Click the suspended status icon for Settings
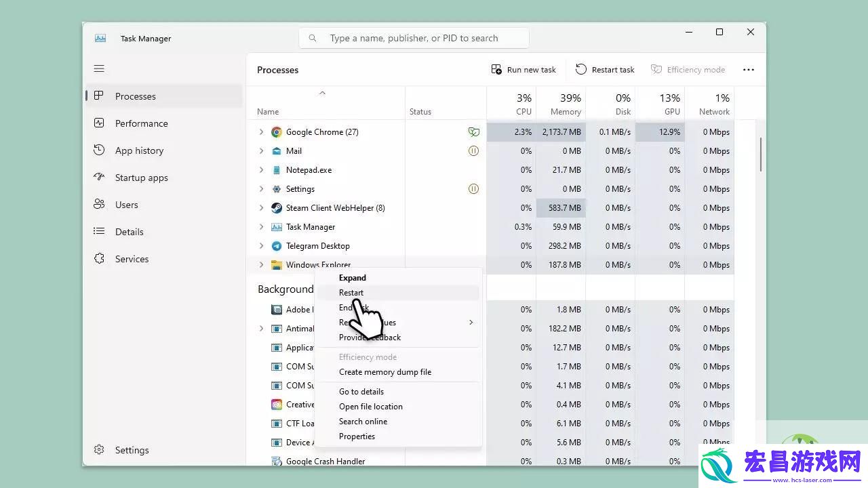 [x=473, y=189]
